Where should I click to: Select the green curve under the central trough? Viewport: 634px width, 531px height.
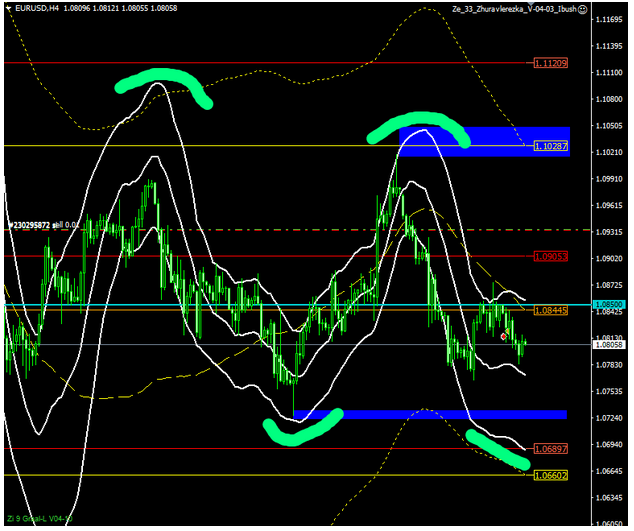tap(302, 428)
